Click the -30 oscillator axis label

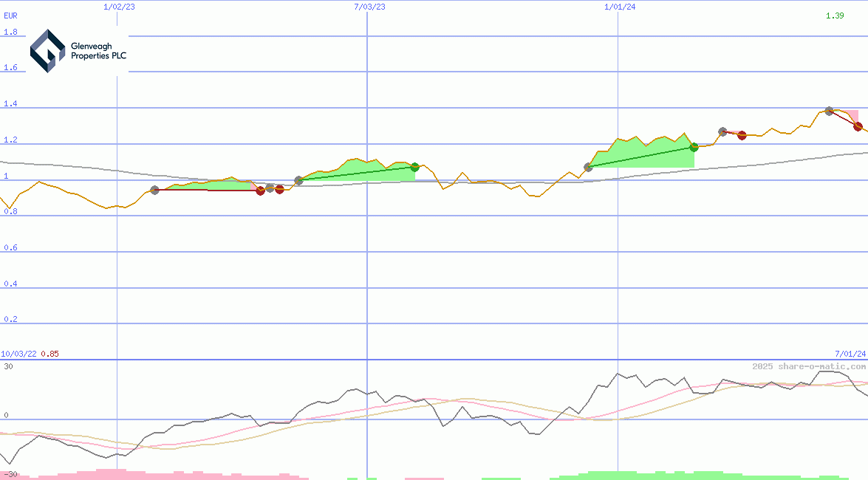pos(10,474)
